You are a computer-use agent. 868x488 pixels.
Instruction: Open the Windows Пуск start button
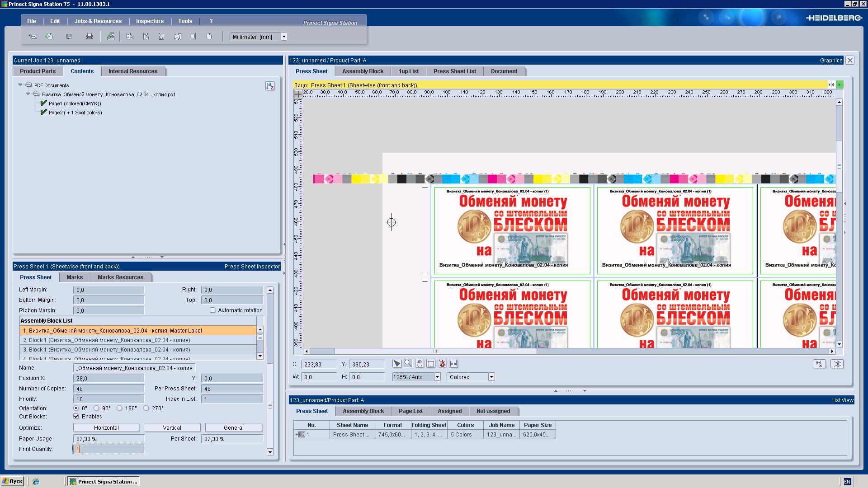click(x=12, y=481)
